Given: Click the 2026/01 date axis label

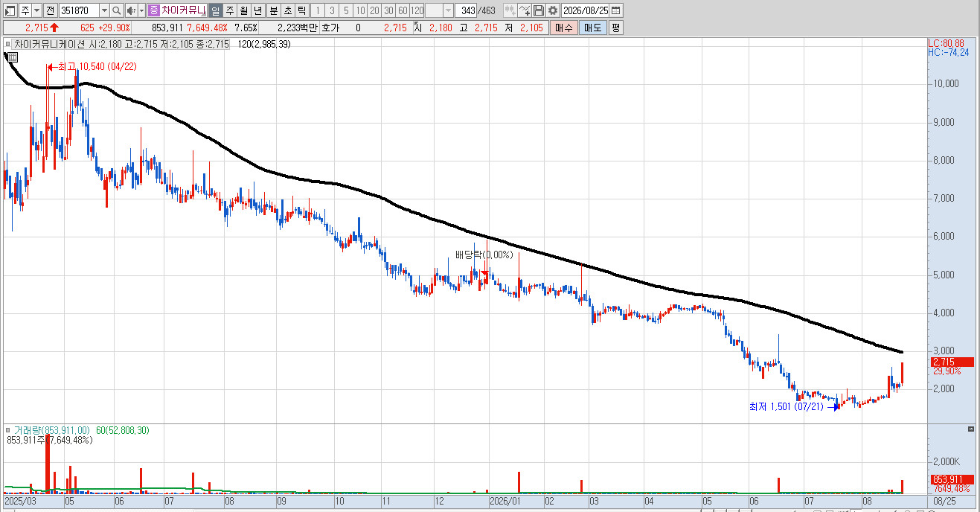Looking at the screenshot, I should (505, 502).
